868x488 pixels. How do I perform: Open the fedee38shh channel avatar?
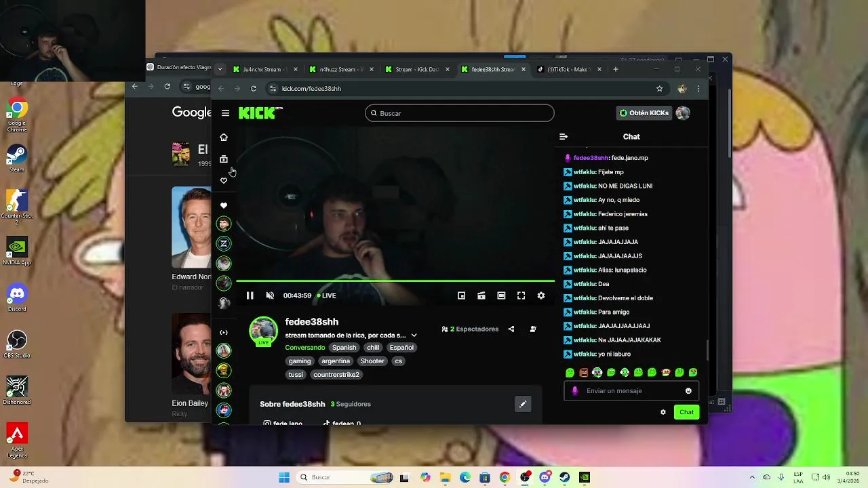[x=263, y=330]
